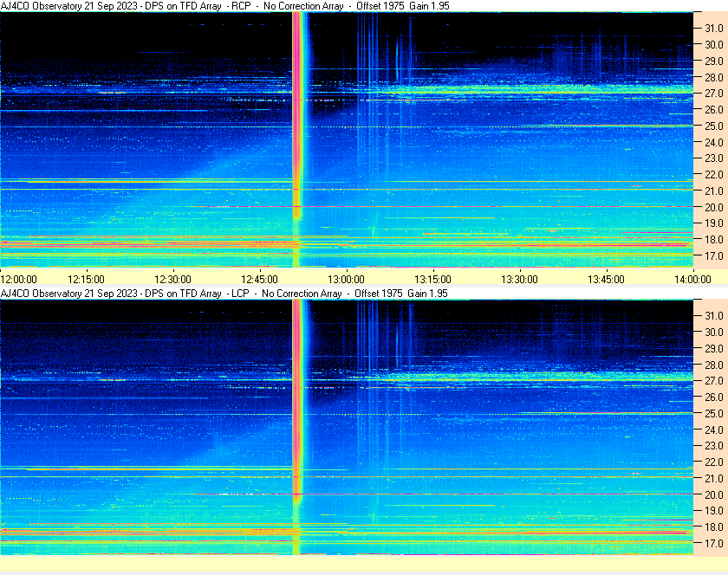The height and width of the screenshot is (575, 728).
Task: Click the 30.0 frequency label in LCP panel
Action: (714, 332)
